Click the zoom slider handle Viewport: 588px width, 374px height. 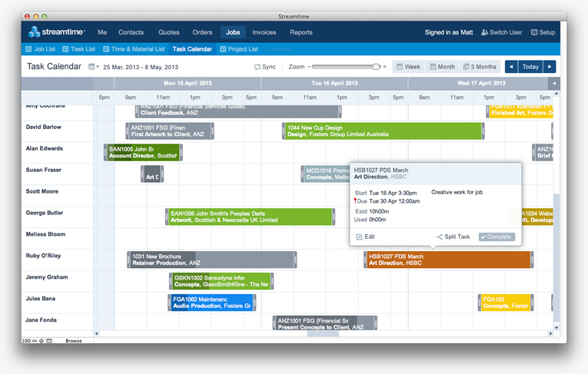376,67
